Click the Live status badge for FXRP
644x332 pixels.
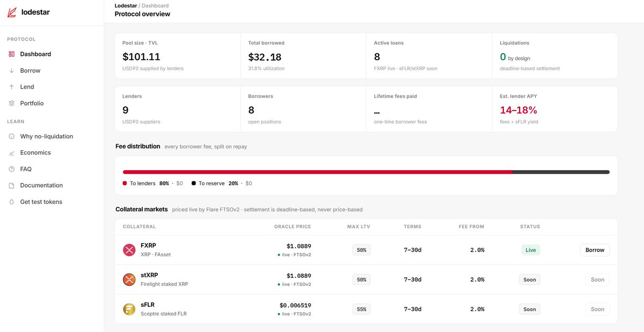point(531,250)
